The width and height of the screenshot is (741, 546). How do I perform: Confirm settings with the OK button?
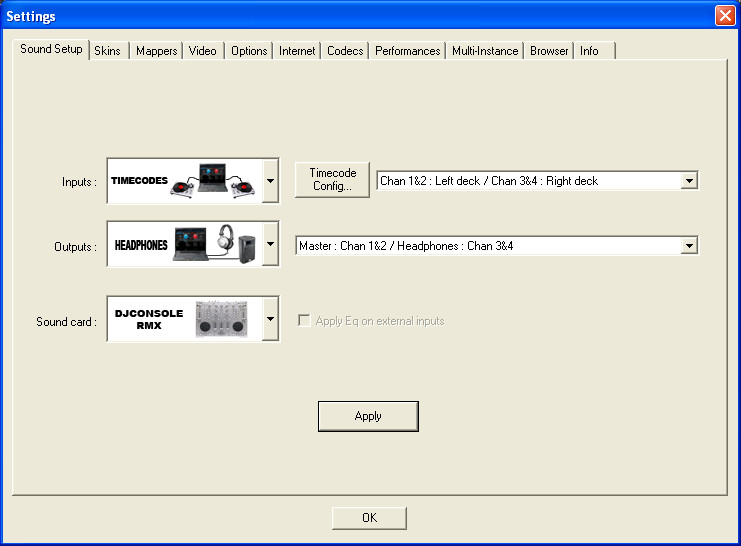click(x=369, y=518)
